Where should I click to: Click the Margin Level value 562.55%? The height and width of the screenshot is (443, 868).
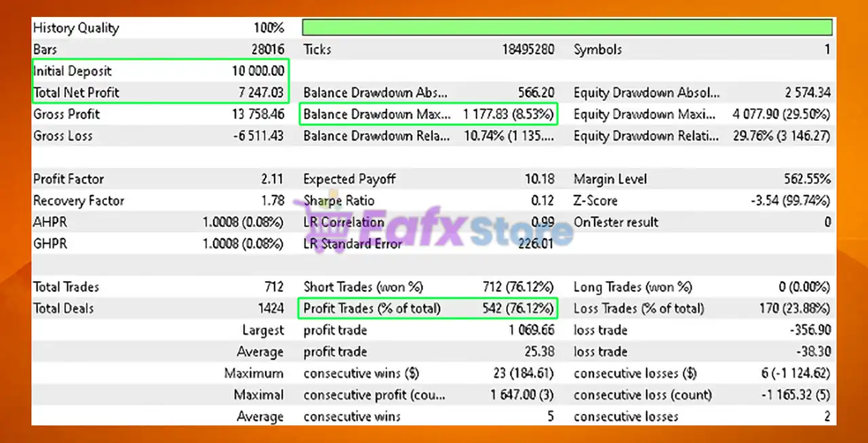pos(806,180)
